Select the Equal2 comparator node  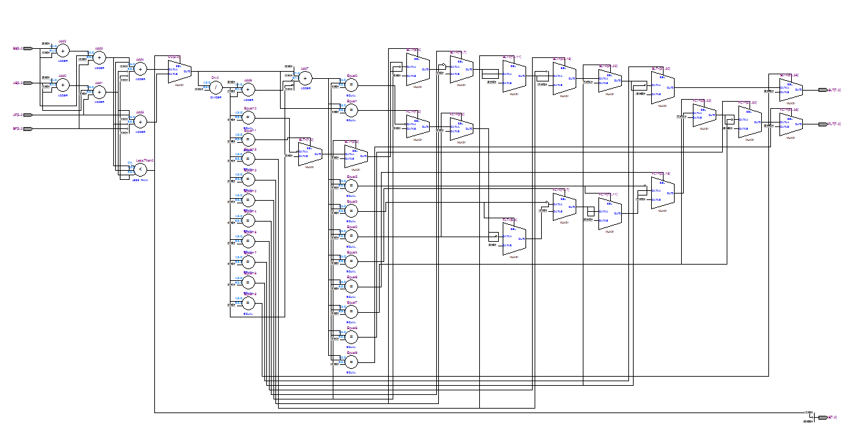pos(352,235)
